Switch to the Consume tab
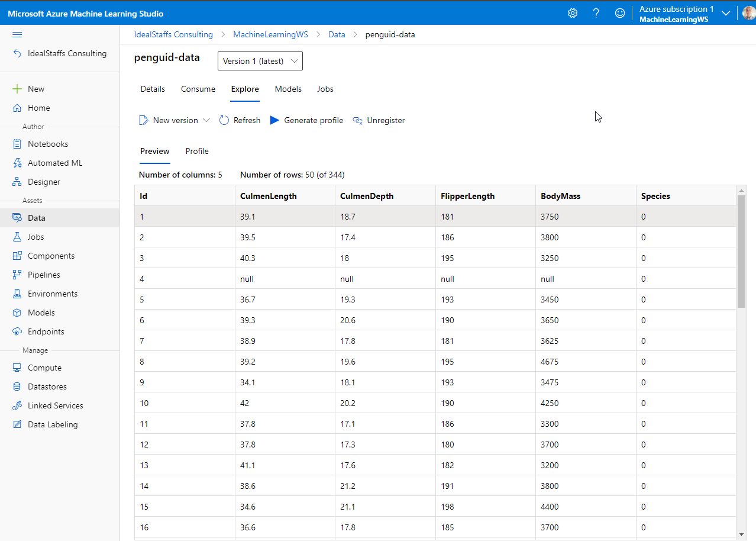756x541 pixels. [198, 89]
